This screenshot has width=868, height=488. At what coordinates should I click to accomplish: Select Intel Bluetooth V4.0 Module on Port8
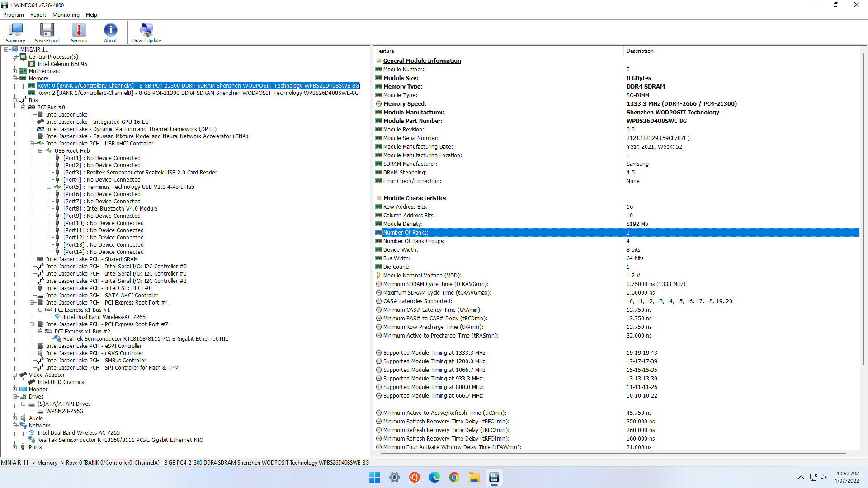point(110,209)
